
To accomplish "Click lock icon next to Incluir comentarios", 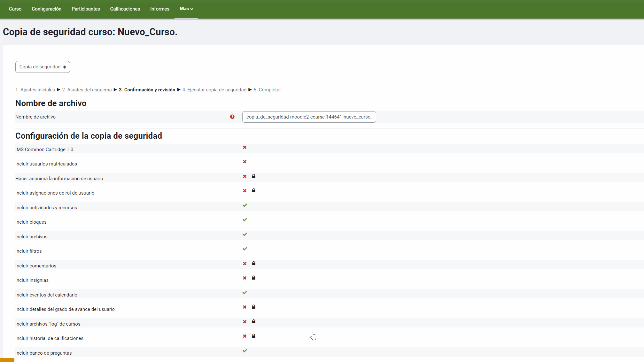I will 253,264.
